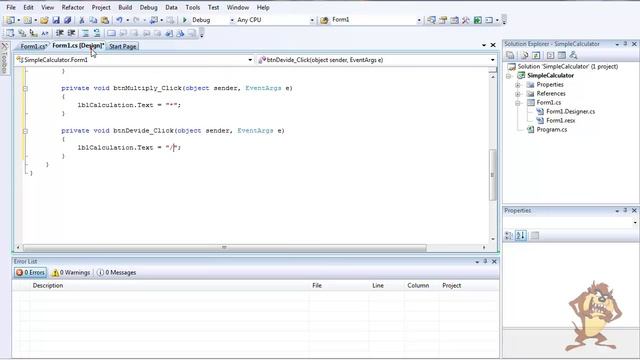Viewport: 640px width, 360px height.
Task: Start debugging with the green play icon
Action: (184, 20)
